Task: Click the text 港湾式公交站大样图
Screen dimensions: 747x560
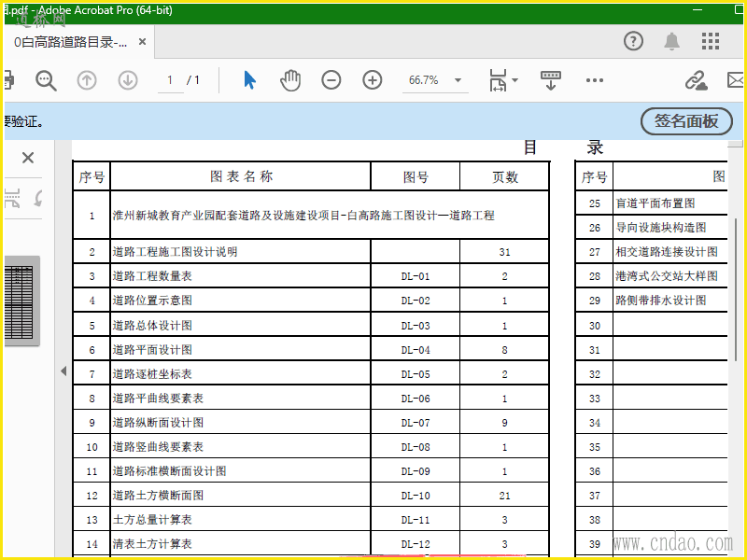Action: pos(667,275)
